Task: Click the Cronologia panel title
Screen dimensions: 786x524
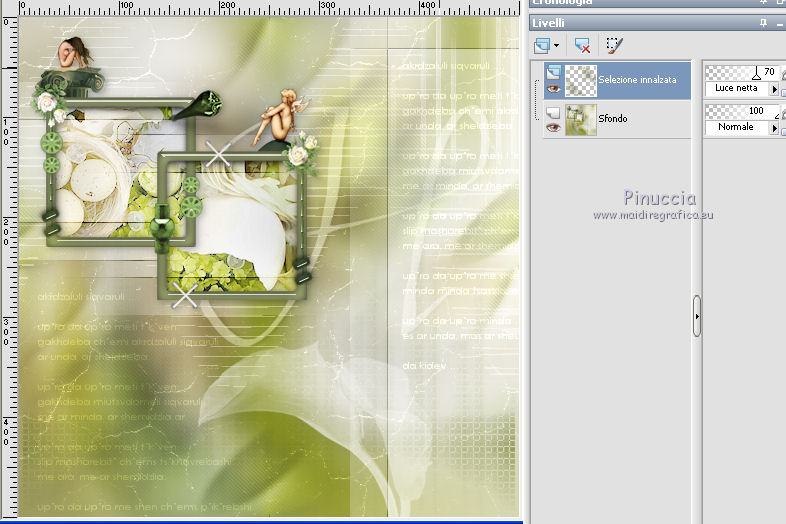Action: (x=562, y=2)
